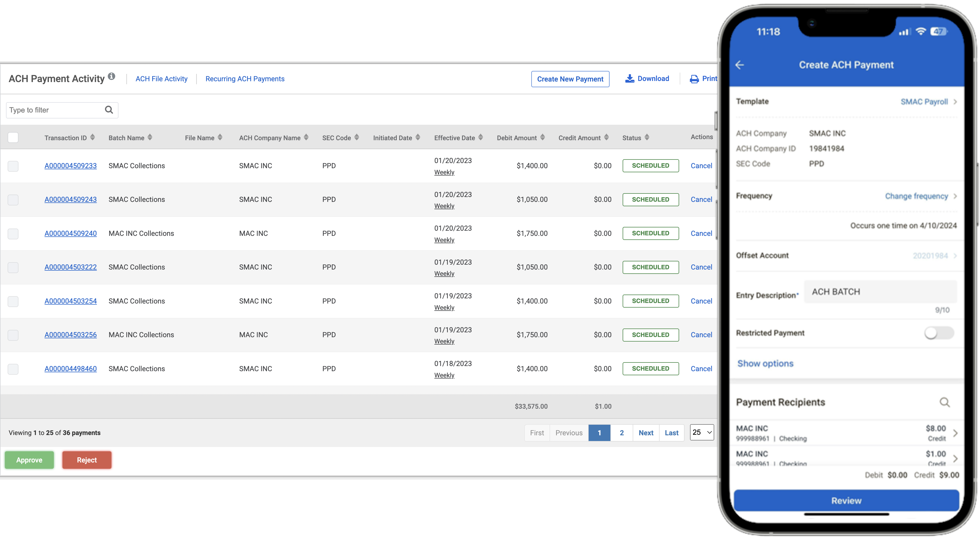The image size is (980, 541).
Task: Open search in Payment Recipients
Action: [x=945, y=402]
